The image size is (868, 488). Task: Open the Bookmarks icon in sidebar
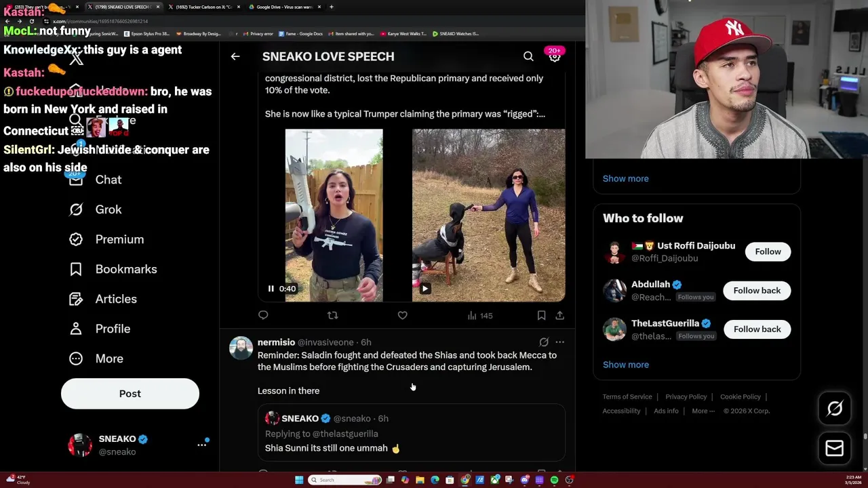point(76,269)
